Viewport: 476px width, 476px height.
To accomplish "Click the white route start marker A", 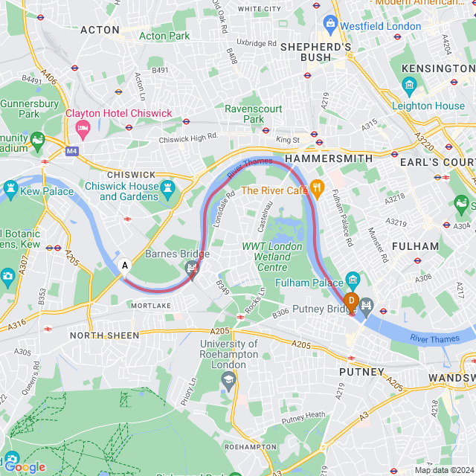I will pyautogui.click(x=125, y=267).
